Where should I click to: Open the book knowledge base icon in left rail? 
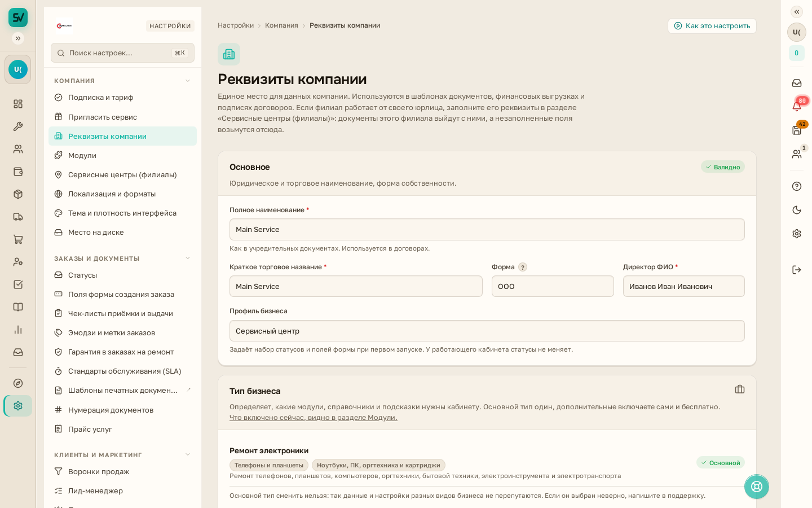[x=18, y=307]
